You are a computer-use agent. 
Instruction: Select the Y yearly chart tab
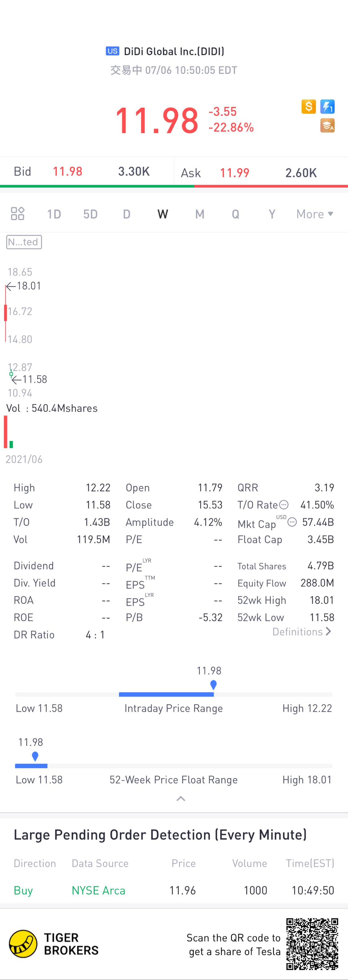click(x=272, y=214)
